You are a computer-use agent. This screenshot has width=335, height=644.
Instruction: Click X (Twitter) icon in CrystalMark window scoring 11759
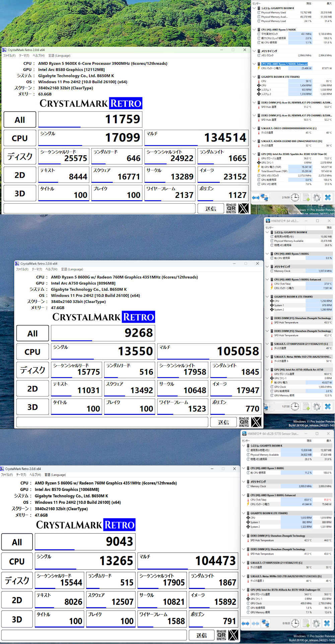(x=244, y=208)
